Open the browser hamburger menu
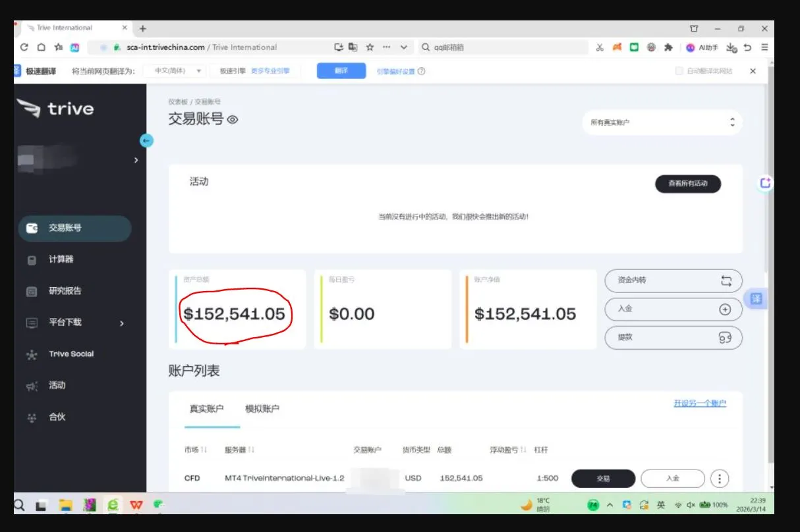Viewport: 800px width, 532px height. coord(764,47)
